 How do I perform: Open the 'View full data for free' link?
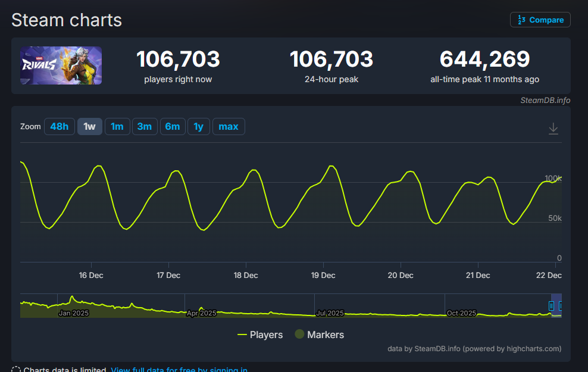coord(179,370)
